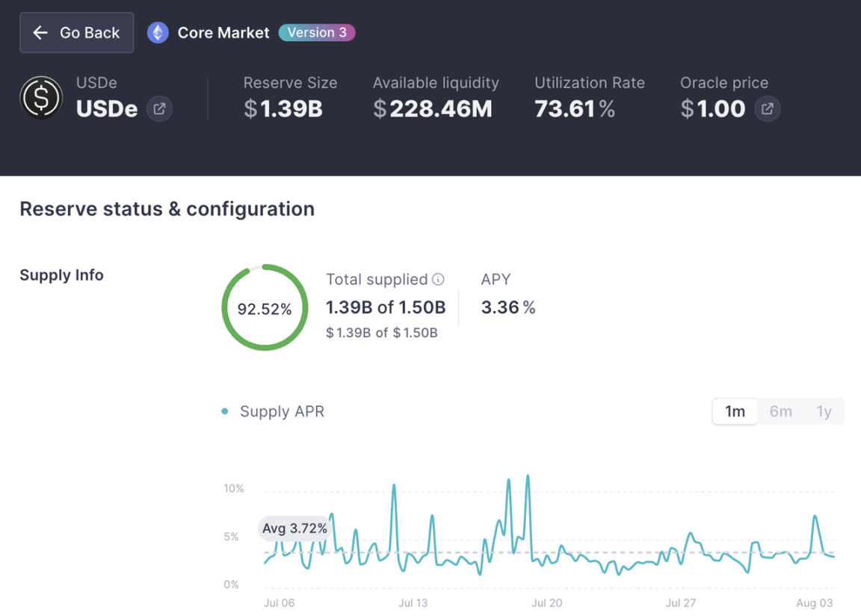Image resolution: width=861 pixels, height=616 pixels.
Task: Click the 92.52% supply progress ring
Action: pyautogui.click(x=265, y=308)
